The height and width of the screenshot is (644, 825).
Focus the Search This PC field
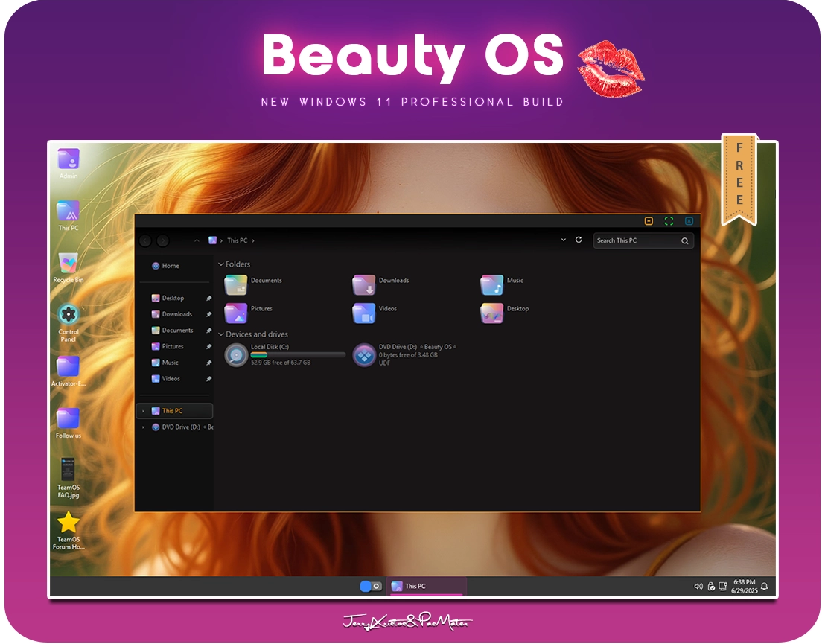[643, 240]
